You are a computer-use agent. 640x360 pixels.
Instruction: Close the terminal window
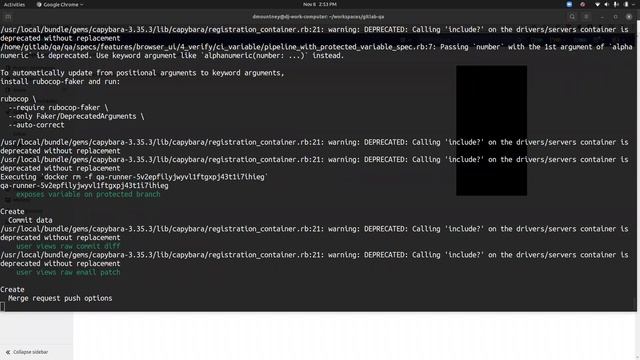coord(629,17)
